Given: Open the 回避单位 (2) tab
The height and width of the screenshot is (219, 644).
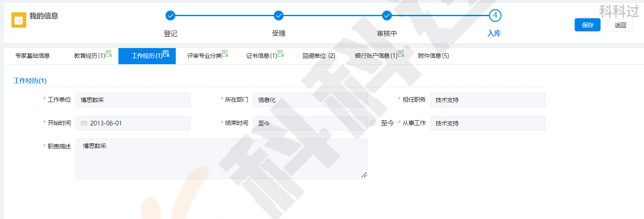Looking at the screenshot, I should (x=319, y=56).
